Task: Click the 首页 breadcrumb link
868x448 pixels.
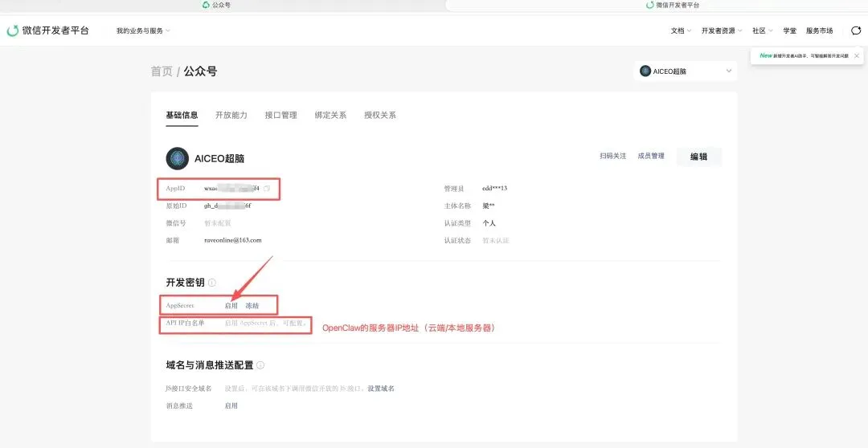Action: tap(162, 71)
